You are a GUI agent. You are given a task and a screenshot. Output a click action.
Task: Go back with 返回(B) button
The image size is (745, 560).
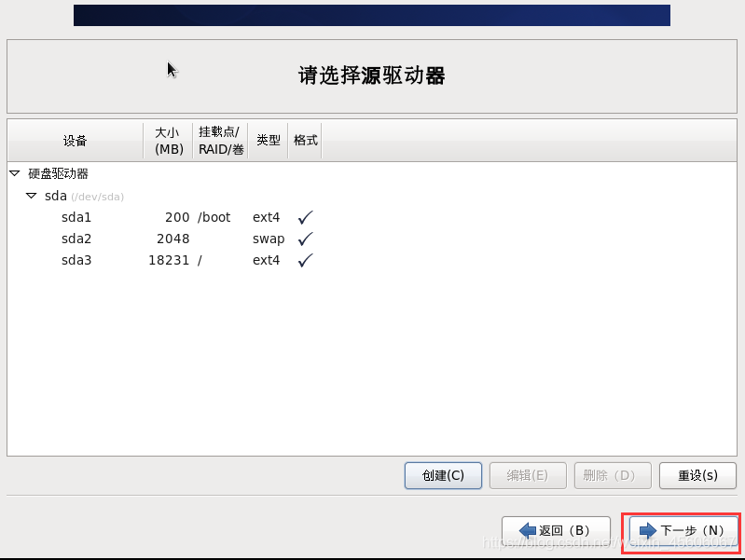(x=556, y=530)
